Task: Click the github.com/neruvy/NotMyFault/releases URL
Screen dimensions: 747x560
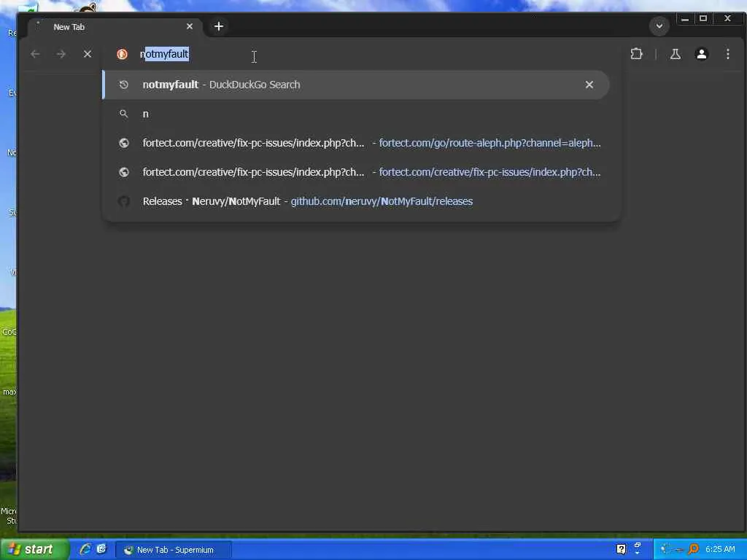Action: pyautogui.click(x=382, y=201)
